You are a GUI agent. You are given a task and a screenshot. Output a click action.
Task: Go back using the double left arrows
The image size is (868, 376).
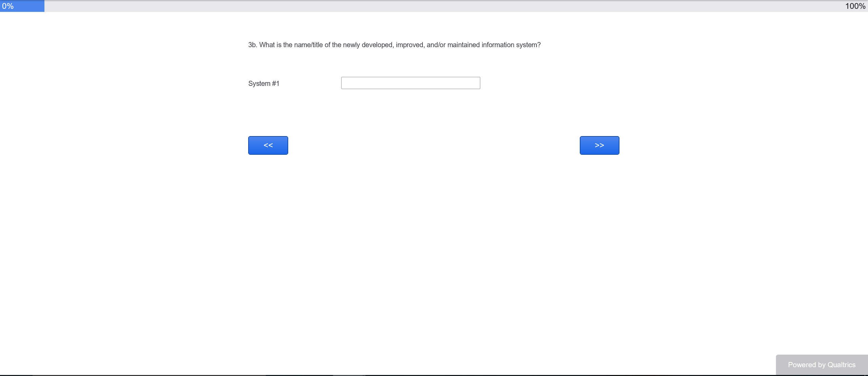268,145
